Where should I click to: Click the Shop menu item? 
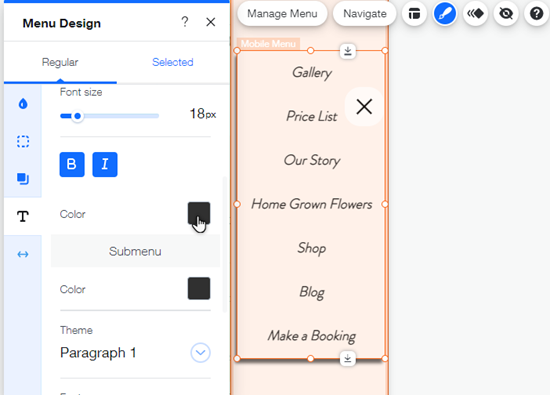(x=312, y=248)
